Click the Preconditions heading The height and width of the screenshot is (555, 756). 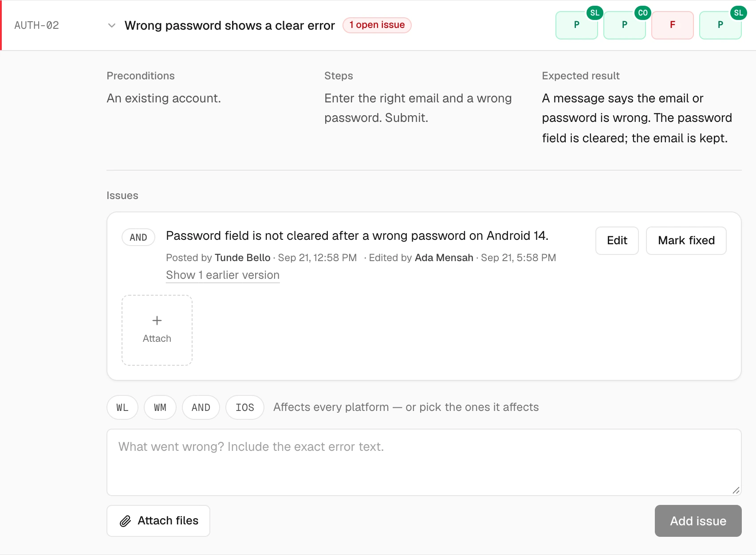(141, 76)
